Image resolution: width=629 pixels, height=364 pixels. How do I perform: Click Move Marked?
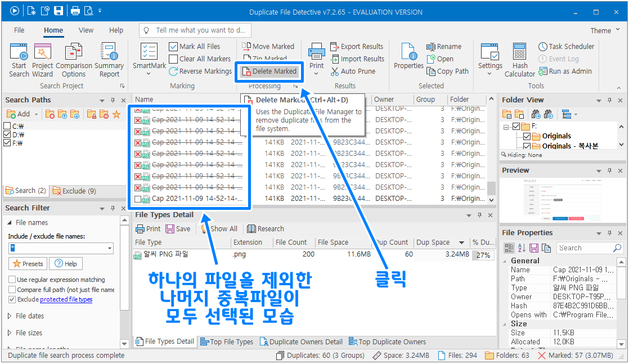[x=268, y=47]
